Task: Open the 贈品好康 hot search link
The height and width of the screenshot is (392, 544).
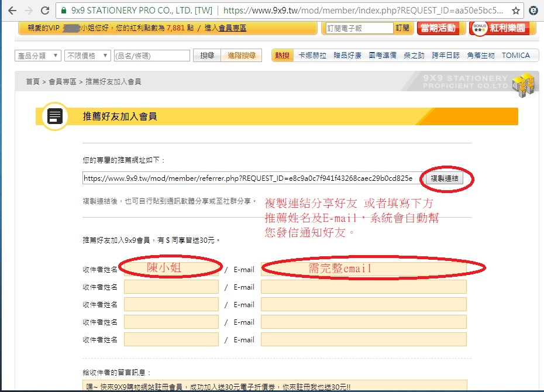Action: pos(347,56)
